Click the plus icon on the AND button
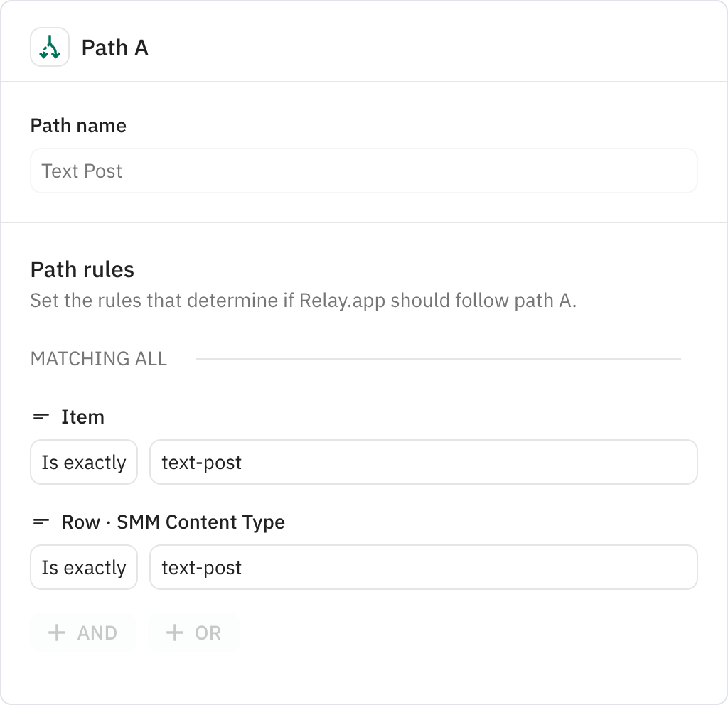Screen dimensions: 728x705 coord(57,633)
